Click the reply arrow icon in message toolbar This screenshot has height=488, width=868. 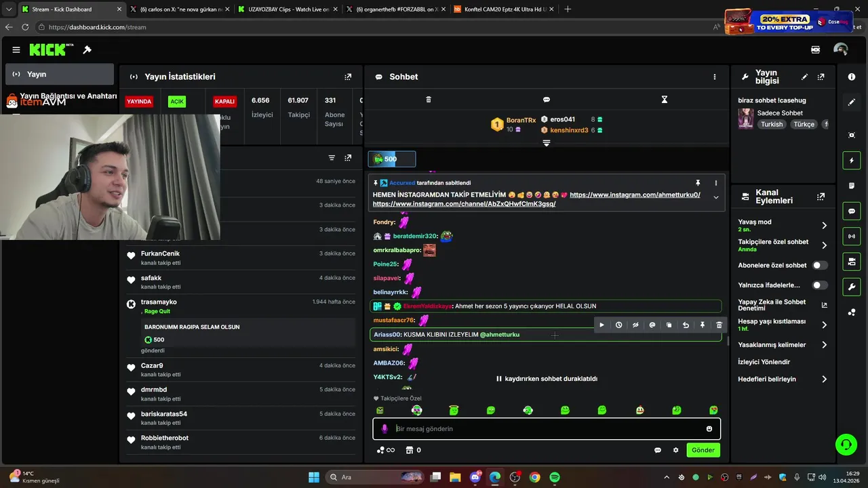click(x=686, y=325)
